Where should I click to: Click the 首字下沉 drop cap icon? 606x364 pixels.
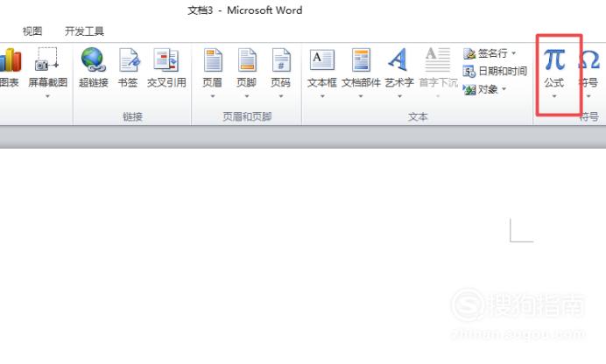point(438,59)
